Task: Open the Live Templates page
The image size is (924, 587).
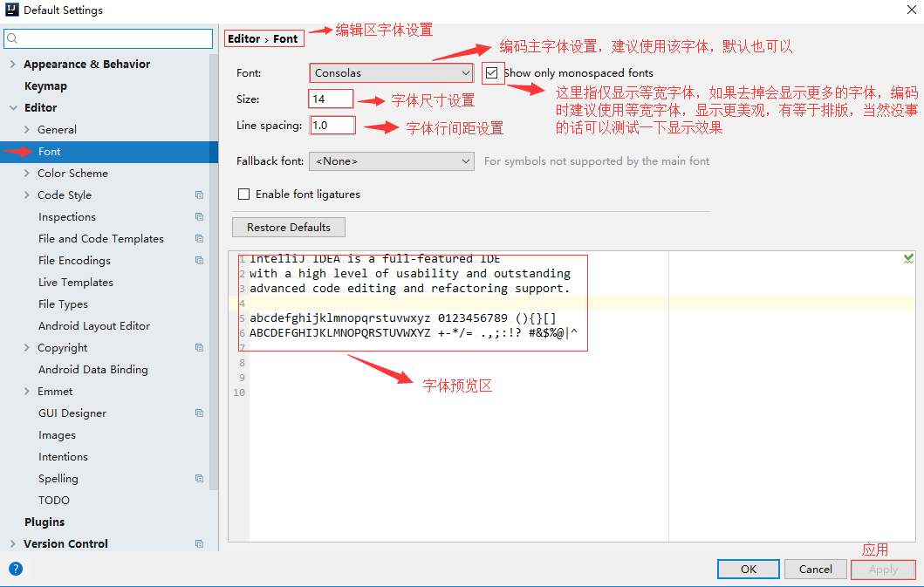Action: pyautogui.click(x=75, y=283)
